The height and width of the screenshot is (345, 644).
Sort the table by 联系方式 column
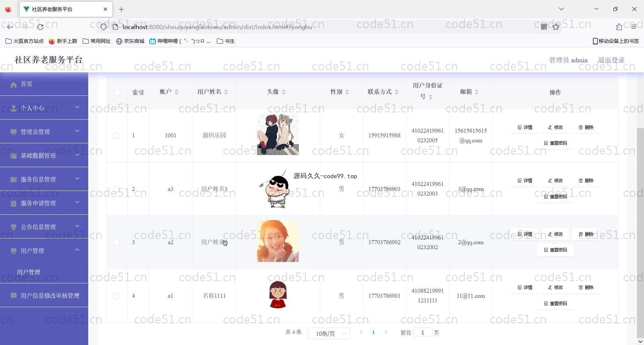[396, 92]
